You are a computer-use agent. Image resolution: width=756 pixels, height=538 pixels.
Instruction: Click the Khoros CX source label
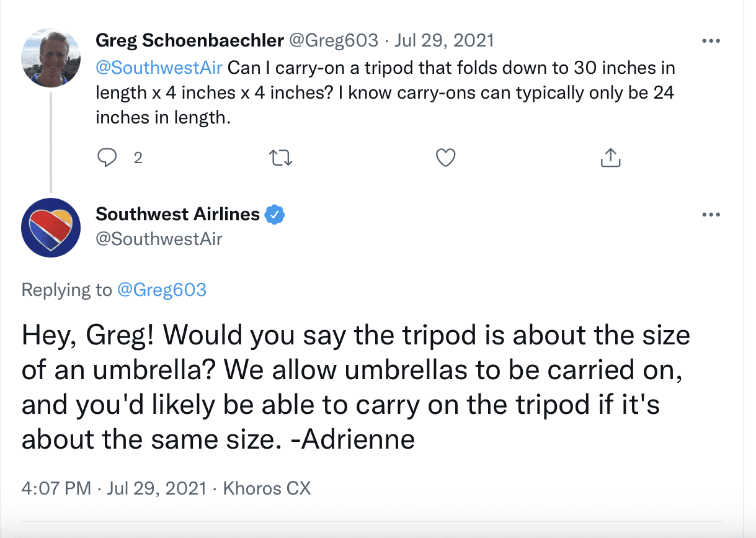point(267,488)
